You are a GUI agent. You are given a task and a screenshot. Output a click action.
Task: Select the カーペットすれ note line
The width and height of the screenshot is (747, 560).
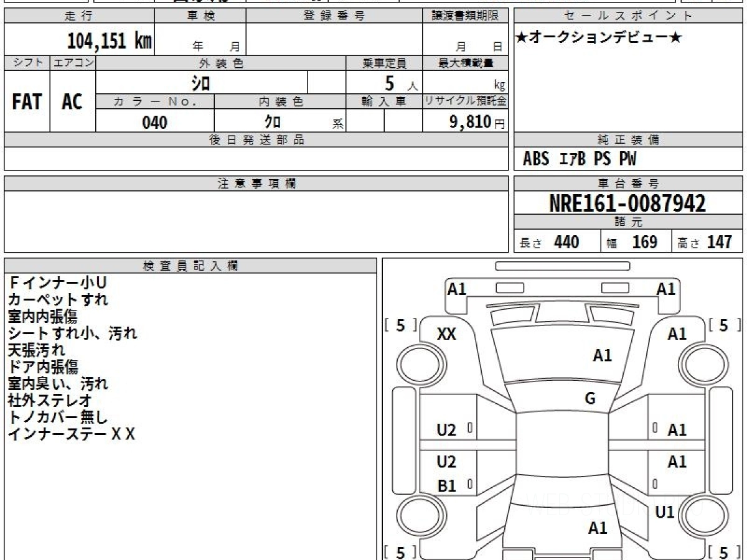pyautogui.click(x=58, y=300)
